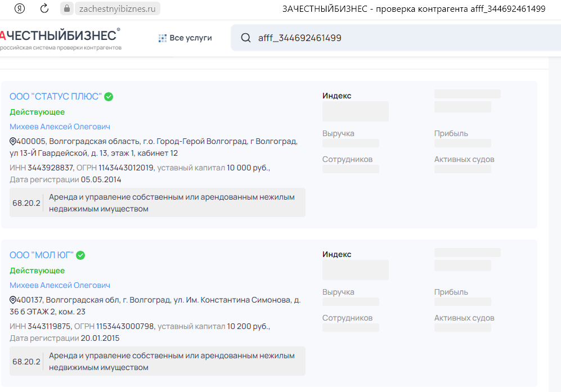This screenshot has height=392, width=561.
Task: Select ОГРН 1143443012019 text
Action: (115, 168)
